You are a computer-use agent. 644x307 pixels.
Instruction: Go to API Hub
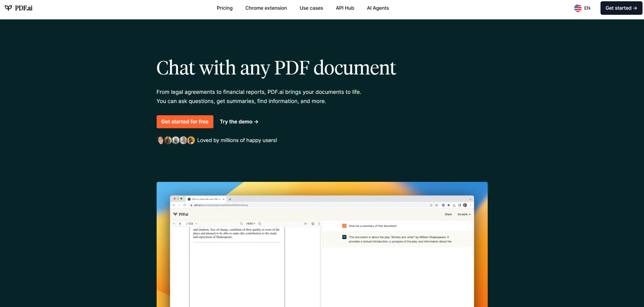point(345,8)
